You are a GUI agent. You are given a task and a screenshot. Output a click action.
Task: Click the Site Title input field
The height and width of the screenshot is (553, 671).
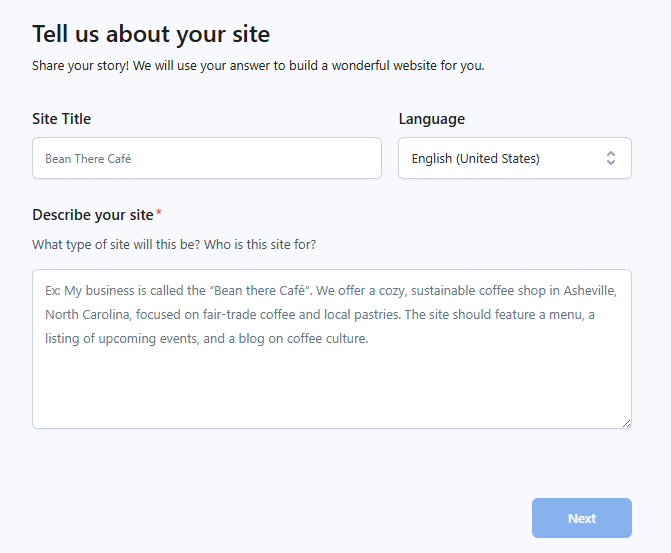point(207,158)
